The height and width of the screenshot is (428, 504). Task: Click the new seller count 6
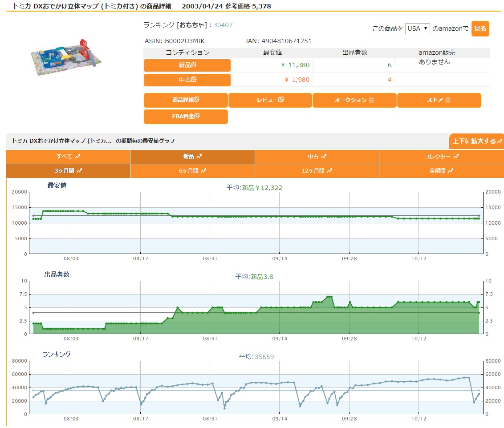(x=389, y=65)
